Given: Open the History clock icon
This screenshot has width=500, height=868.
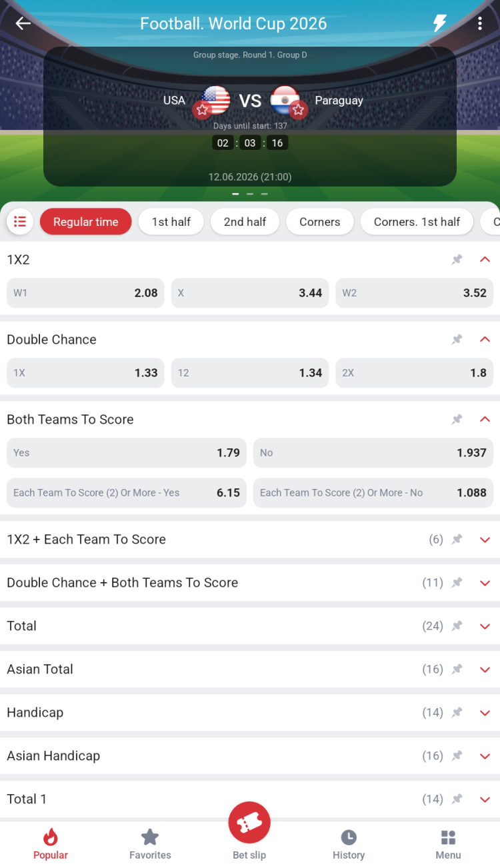Looking at the screenshot, I should pyautogui.click(x=348, y=837).
